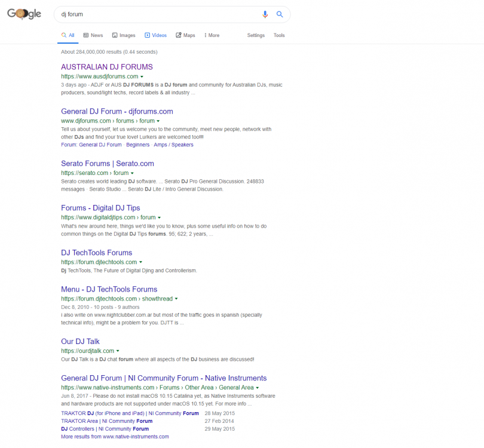This screenshot has width=484, height=448.
Task: Open the Beginners sitelink
Action: click(x=137, y=145)
